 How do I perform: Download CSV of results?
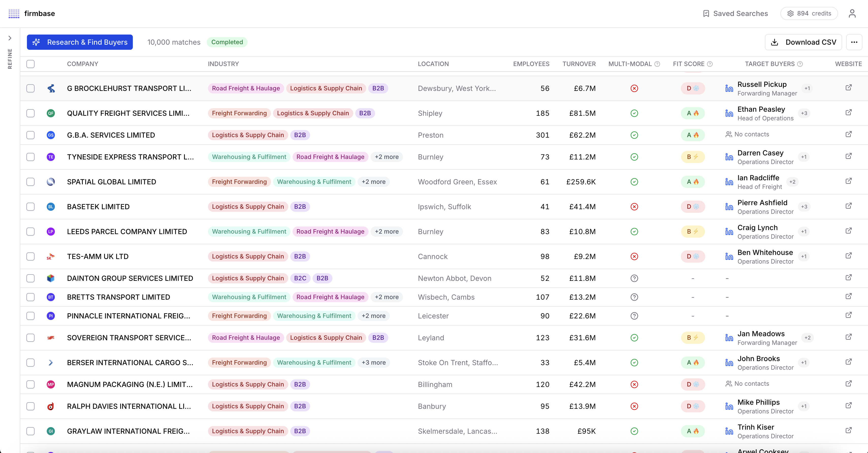coord(803,42)
